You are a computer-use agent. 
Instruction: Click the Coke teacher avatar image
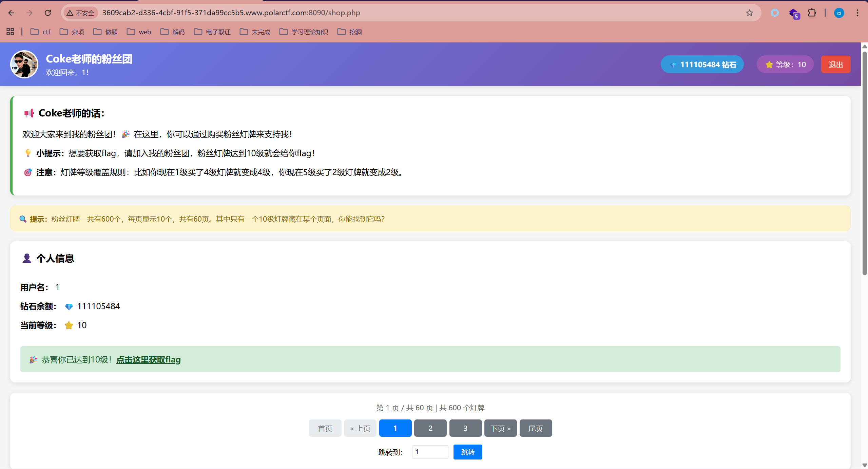(24, 64)
